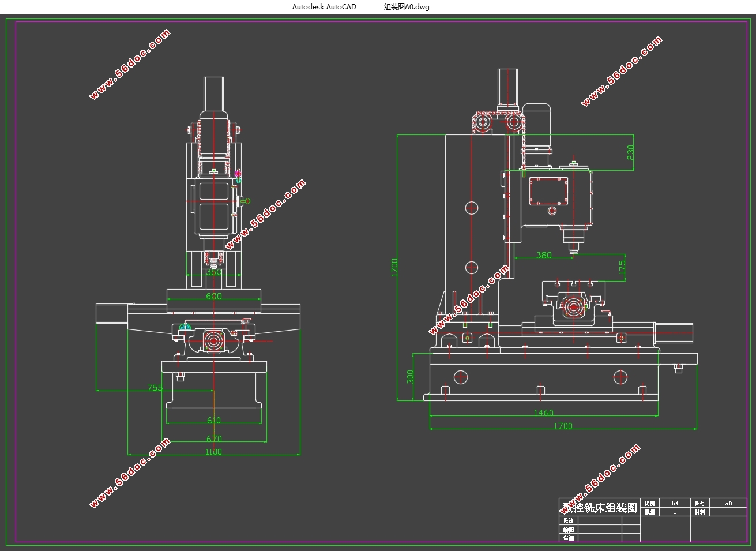Select the 380 spindle reach dimension

(544, 255)
